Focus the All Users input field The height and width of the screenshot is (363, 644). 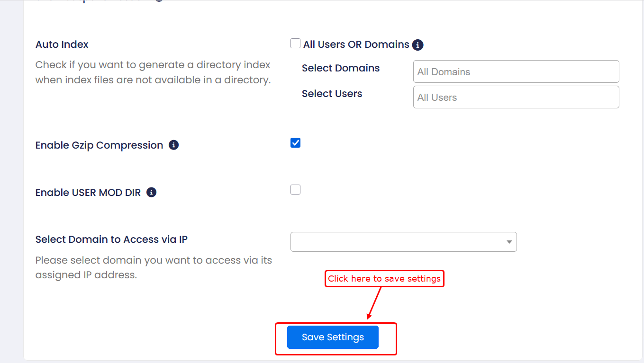pos(516,97)
